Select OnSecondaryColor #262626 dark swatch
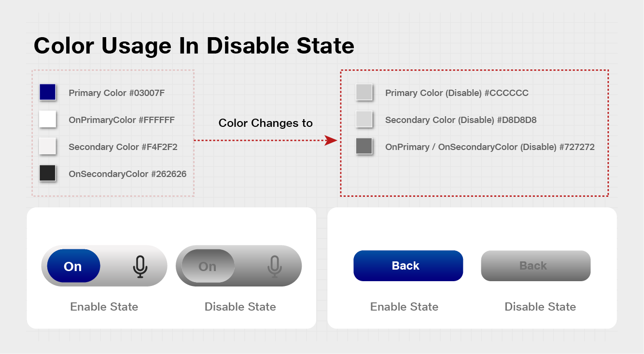 [x=47, y=173]
